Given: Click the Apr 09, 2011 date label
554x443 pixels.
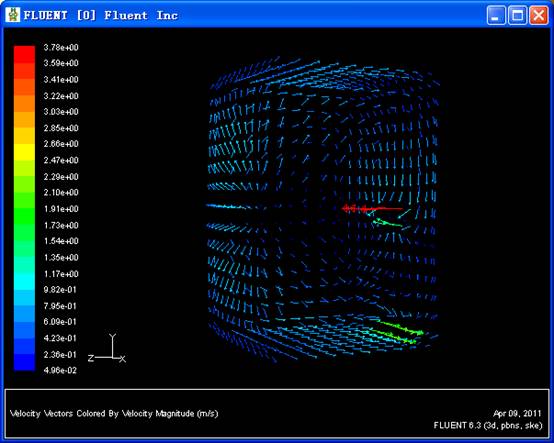Looking at the screenshot, I should coord(517,413).
